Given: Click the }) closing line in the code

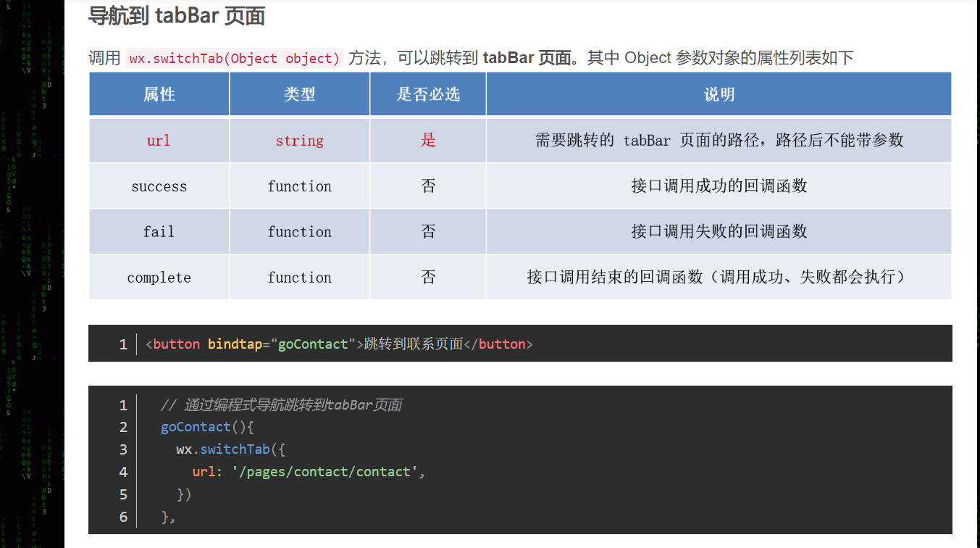Looking at the screenshot, I should point(184,494).
